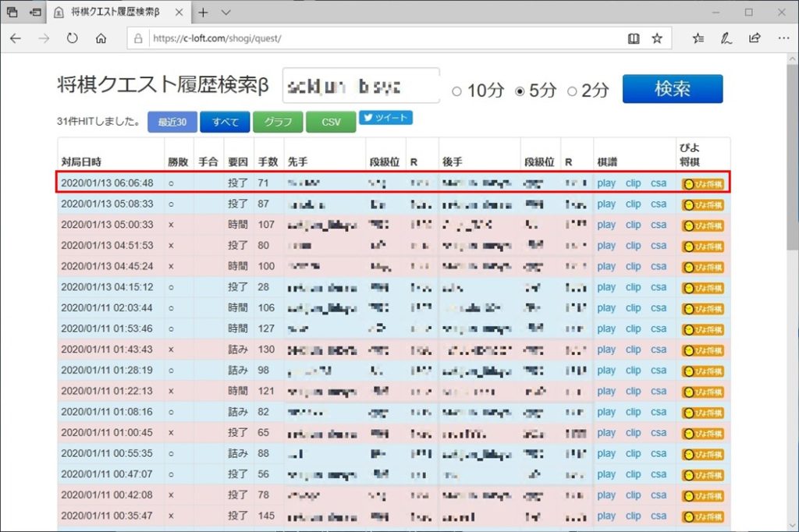Viewport: 799px width, 532px height.
Task: Open browser settings and more menu
Action: coord(783,38)
